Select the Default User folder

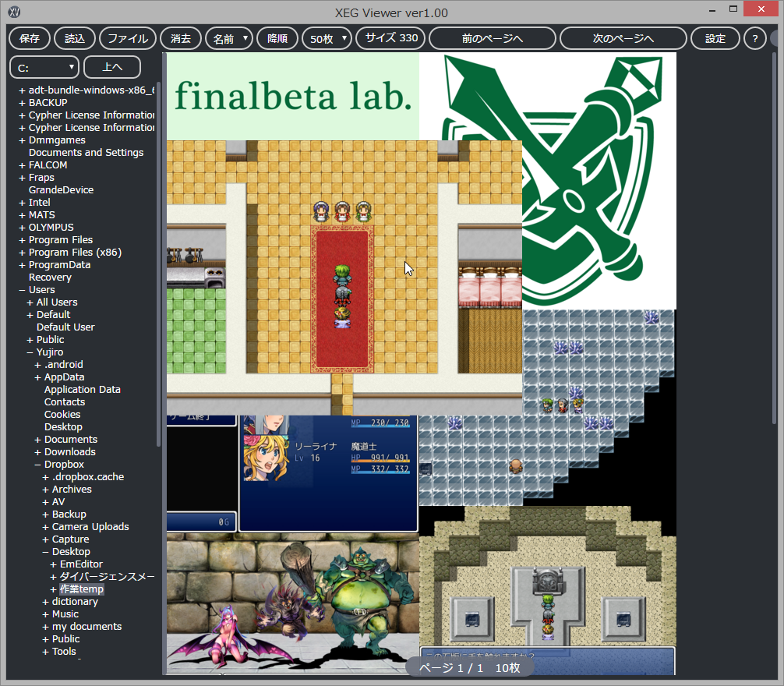(x=65, y=327)
